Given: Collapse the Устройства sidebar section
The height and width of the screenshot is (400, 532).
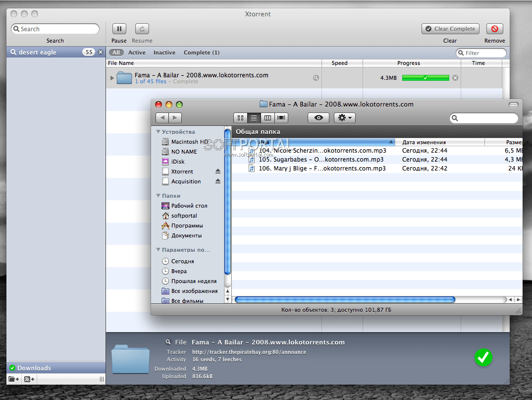Looking at the screenshot, I should click(x=158, y=131).
